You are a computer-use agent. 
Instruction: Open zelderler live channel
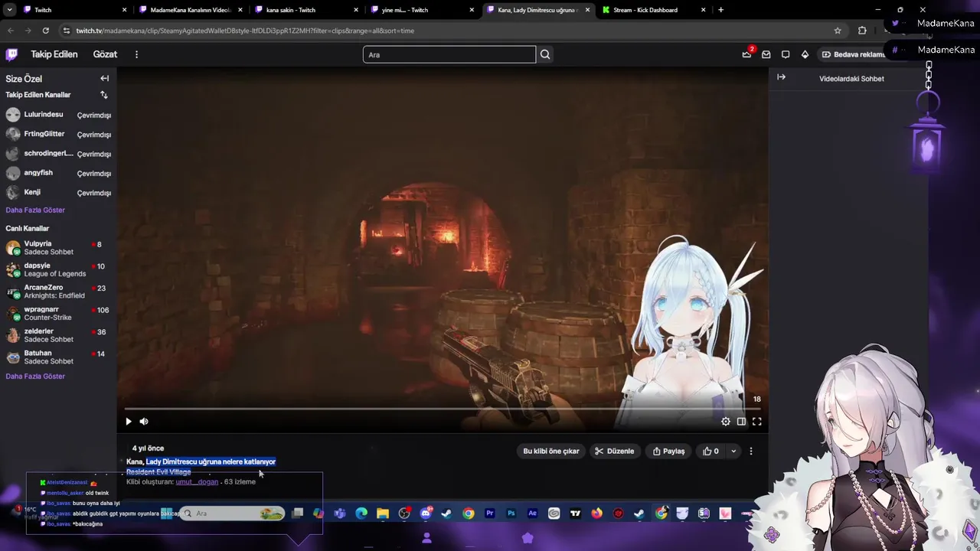tap(58, 335)
